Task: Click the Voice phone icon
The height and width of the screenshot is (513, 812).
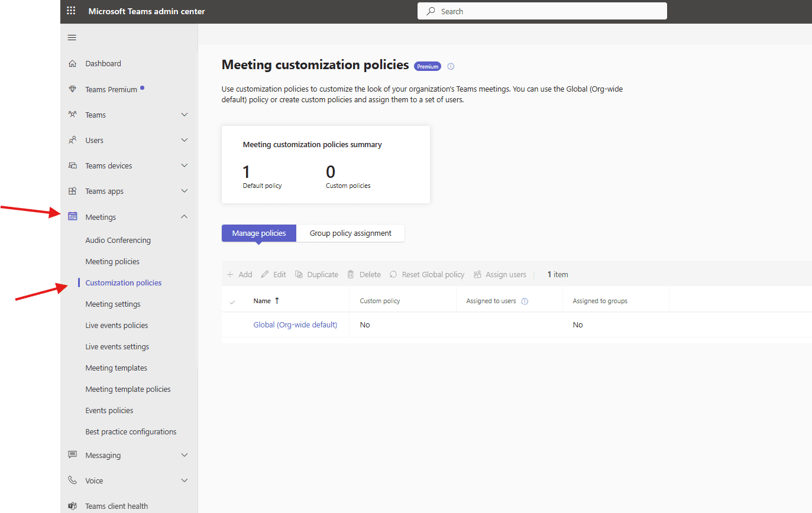Action: pyautogui.click(x=72, y=480)
